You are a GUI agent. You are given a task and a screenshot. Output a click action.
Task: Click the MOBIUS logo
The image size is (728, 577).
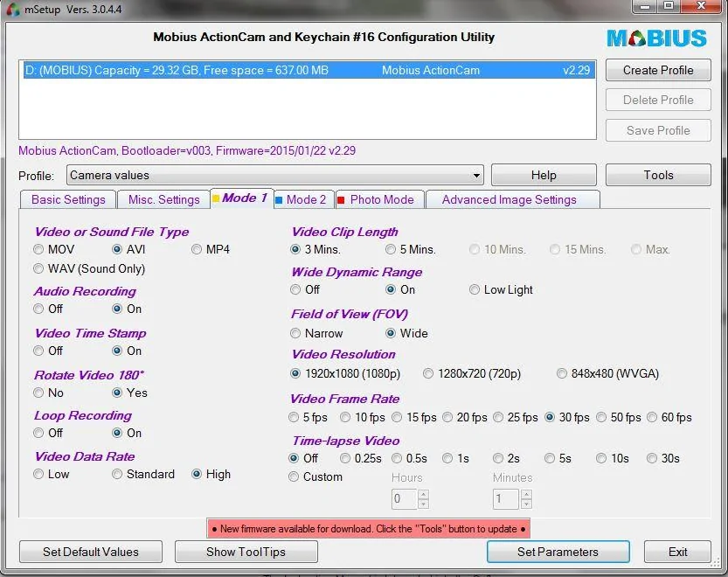coord(656,38)
